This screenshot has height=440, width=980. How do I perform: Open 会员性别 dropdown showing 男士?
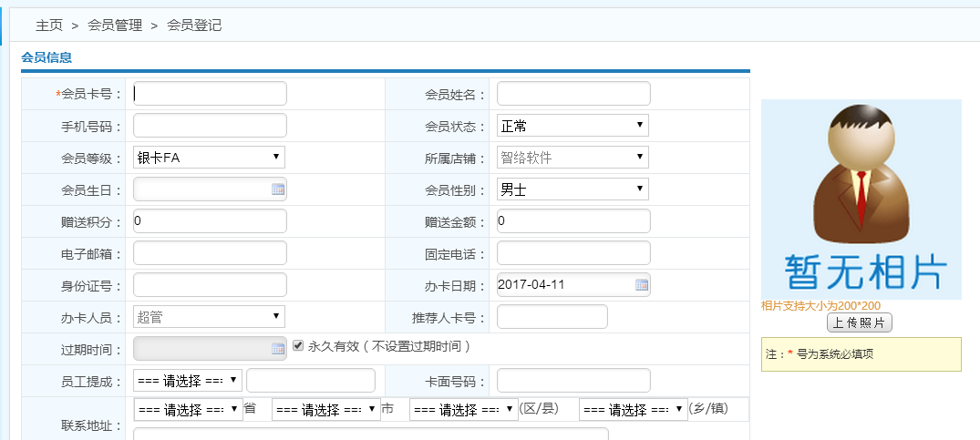[x=573, y=189]
